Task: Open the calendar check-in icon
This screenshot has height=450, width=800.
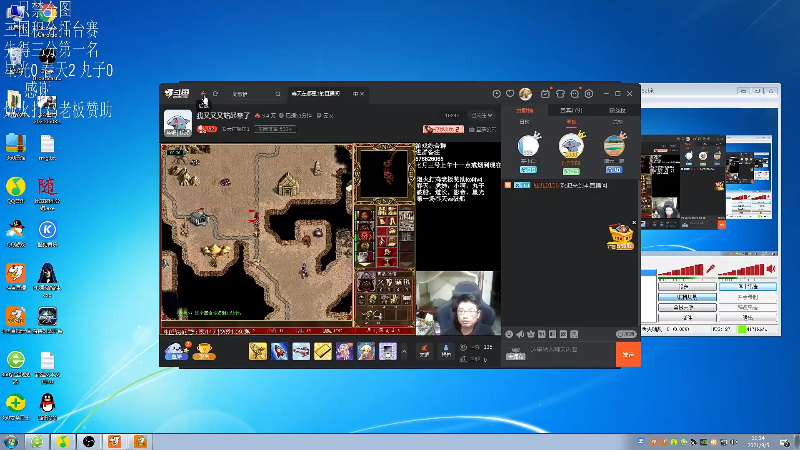Action: coord(545,94)
